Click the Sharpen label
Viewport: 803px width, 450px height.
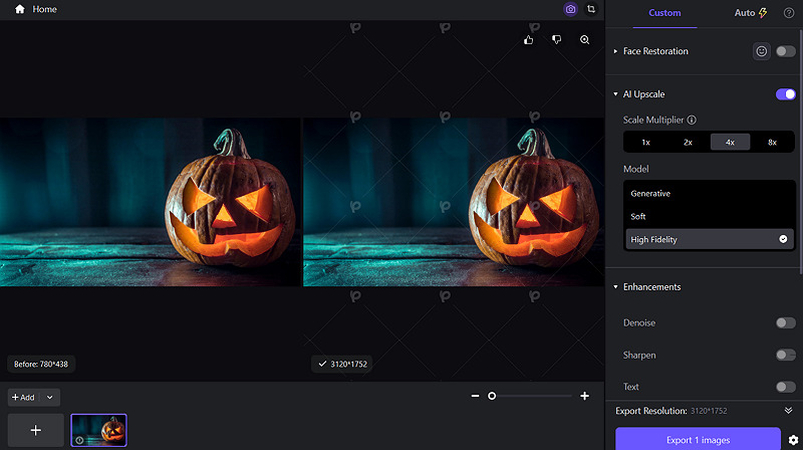639,355
